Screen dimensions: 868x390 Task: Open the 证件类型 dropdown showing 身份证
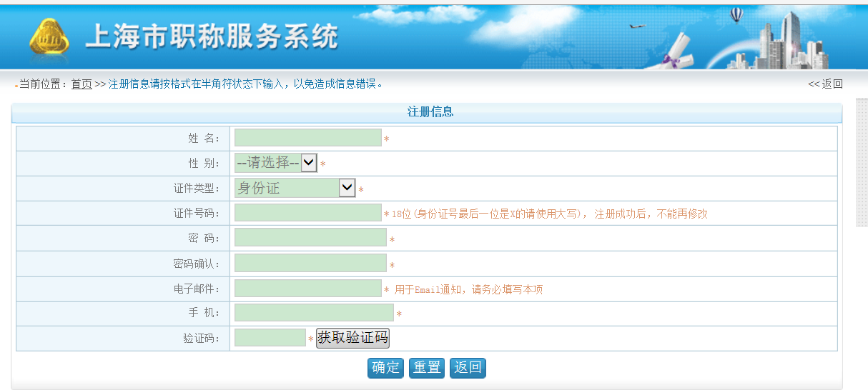tap(295, 188)
